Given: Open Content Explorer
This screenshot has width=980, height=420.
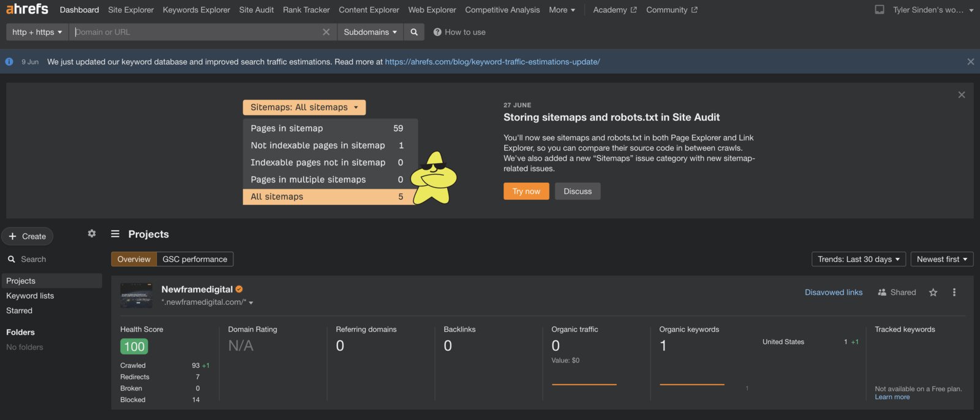Looking at the screenshot, I should [369, 10].
